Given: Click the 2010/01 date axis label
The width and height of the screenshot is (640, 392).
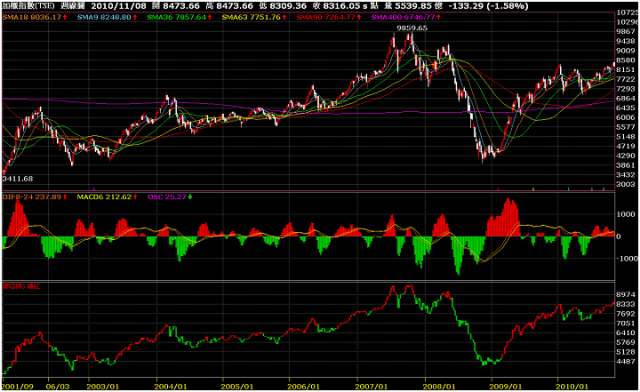Looking at the screenshot, I should tap(573, 386).
